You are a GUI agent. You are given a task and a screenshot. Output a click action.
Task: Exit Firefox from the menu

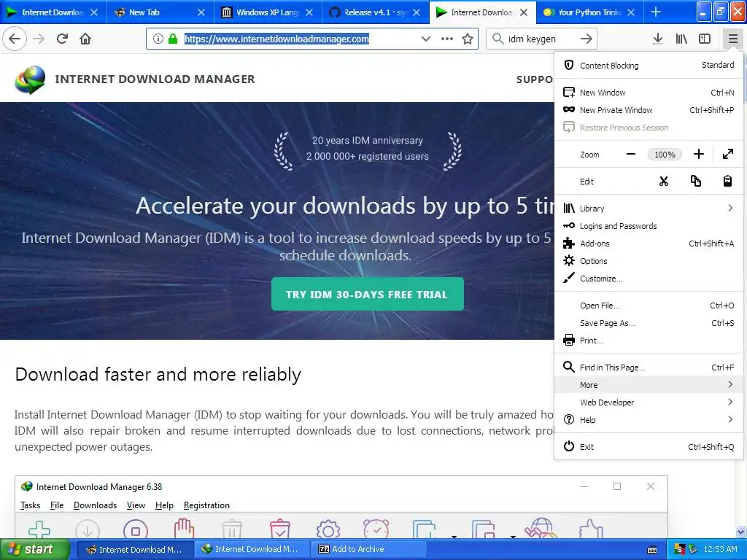pyautogui.click(x=649, y=447)
